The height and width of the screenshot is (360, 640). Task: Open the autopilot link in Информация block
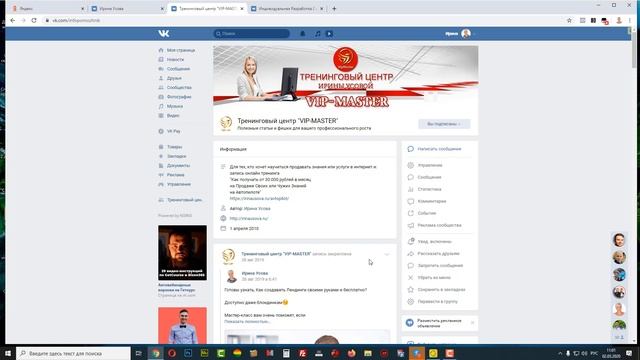pos(259,198)
